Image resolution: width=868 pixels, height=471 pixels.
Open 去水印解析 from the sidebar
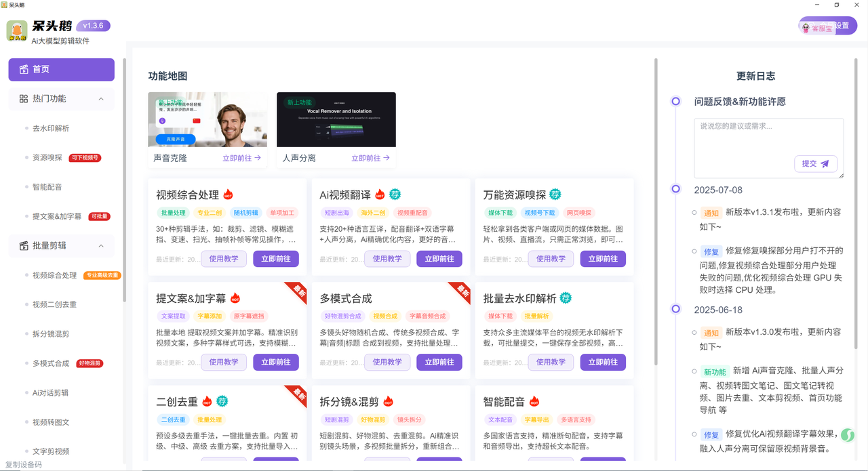point(51,128)
